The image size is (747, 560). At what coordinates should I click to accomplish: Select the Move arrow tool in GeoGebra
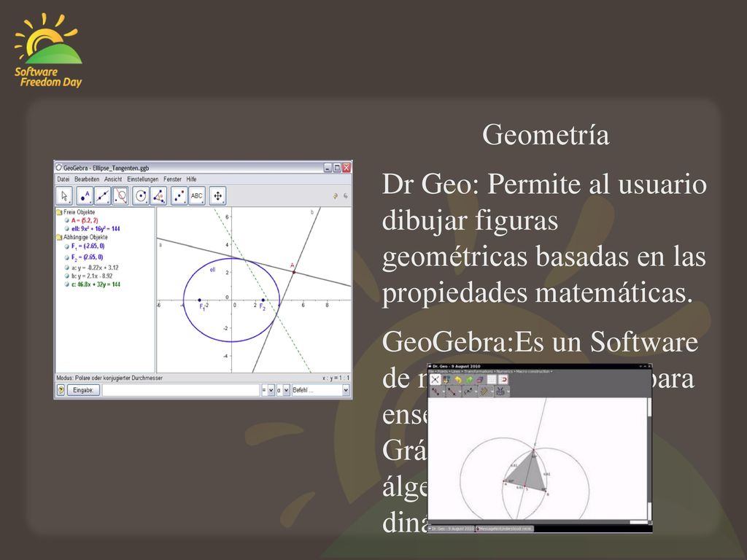[64, 195]
